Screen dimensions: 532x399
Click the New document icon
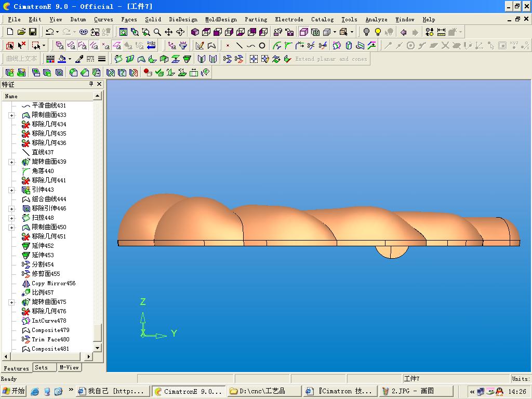click(x=10, y=32)
